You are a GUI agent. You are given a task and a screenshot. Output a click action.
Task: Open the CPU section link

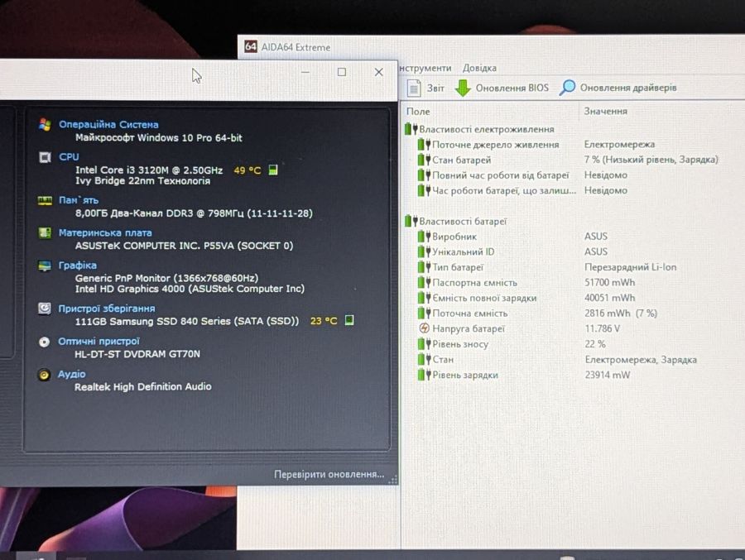(x=69, y=156)
